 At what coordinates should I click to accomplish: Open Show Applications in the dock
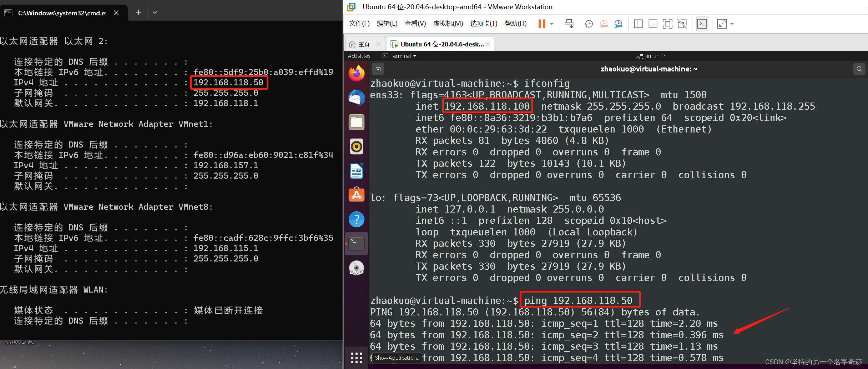pos(356,357)
